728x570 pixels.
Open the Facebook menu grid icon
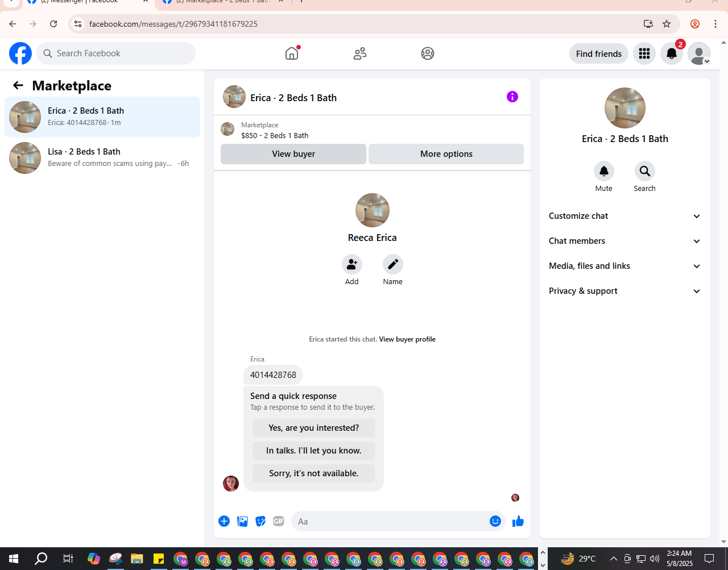(x=644, y=53)
